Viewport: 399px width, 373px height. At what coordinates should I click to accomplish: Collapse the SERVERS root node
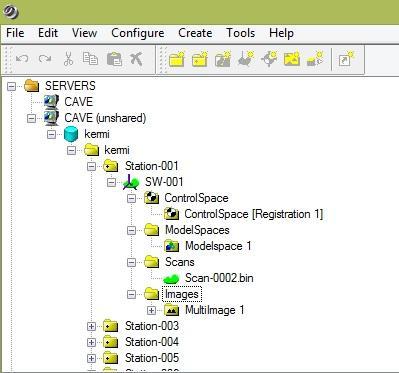[x=12, y=86]
